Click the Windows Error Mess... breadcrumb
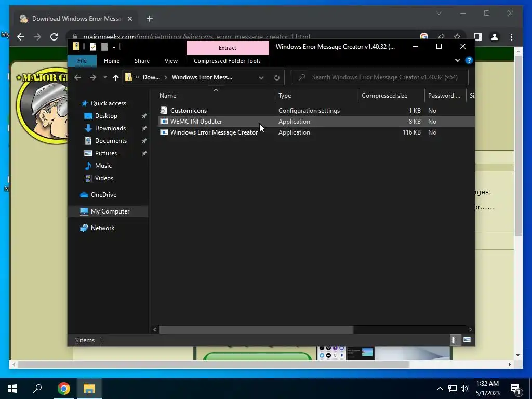The width and height of the screenshot is (532, 399). 202,77
